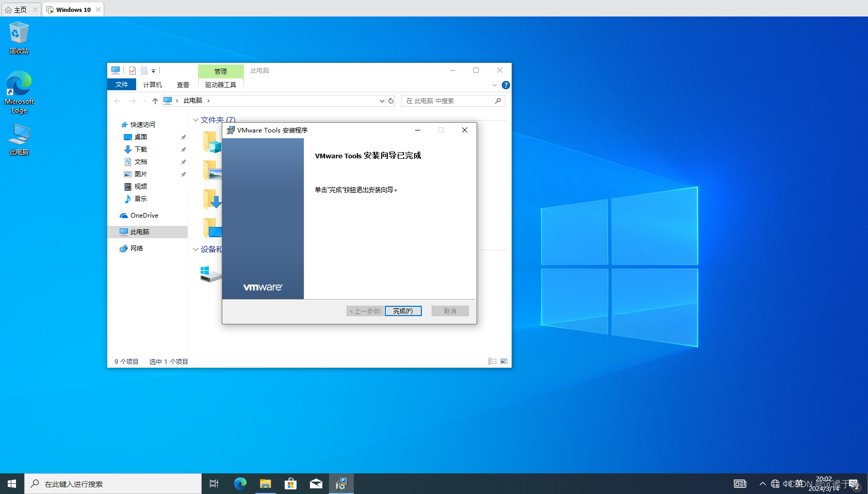Open the Mail app from the taskbar

(316, 484)
